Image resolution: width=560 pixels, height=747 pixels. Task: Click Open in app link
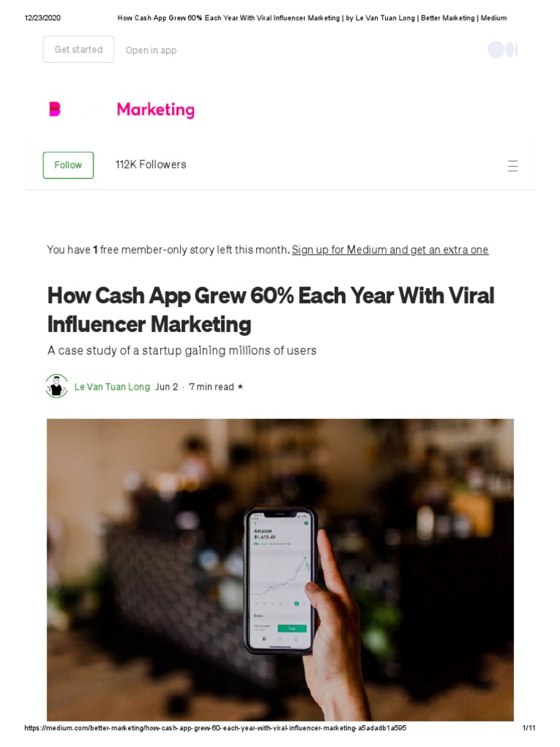(151, 50)
